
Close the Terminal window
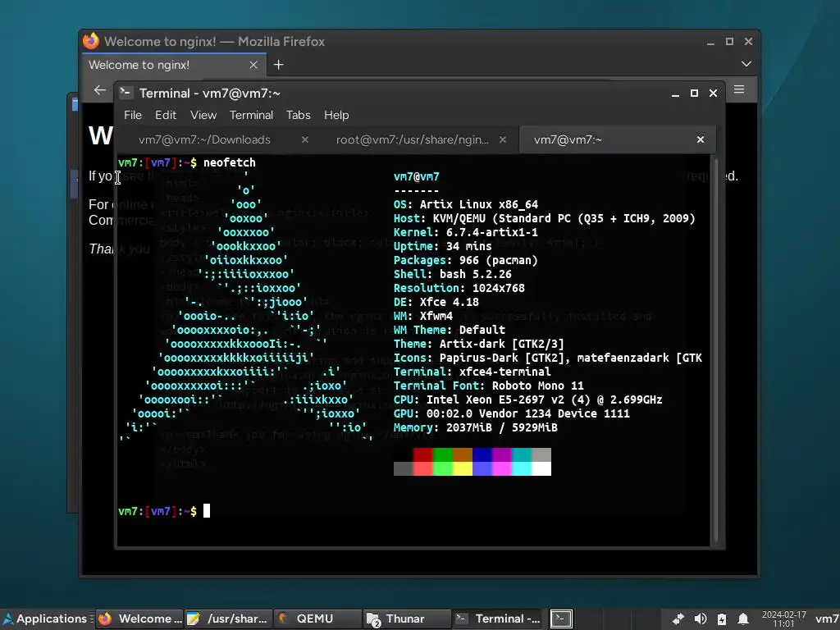click(x=713, y=94)
